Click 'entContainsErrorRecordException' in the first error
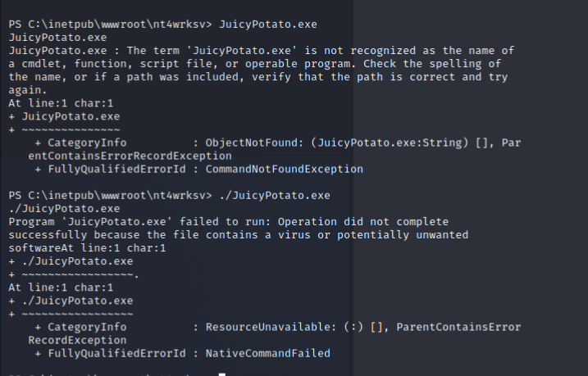Viewport: 588px width, 376px height. pyautogui.click(x=130, y=156)
